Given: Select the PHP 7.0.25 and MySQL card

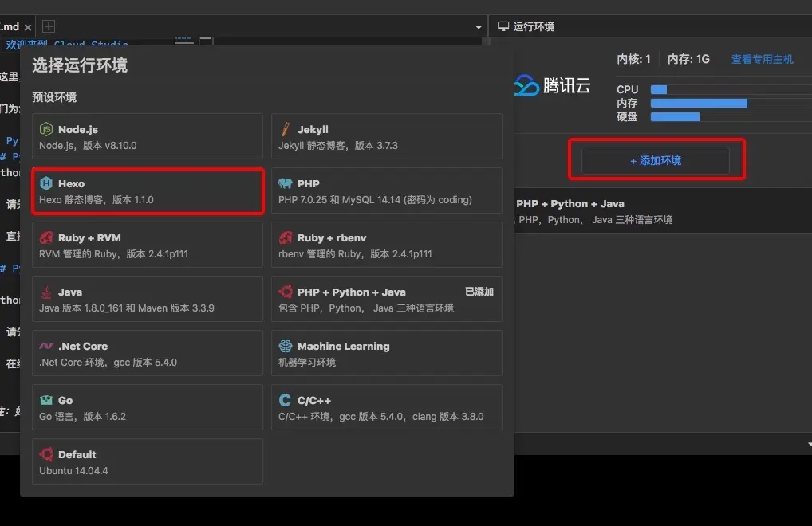Looking at the screenshot, I should (387, 190).
